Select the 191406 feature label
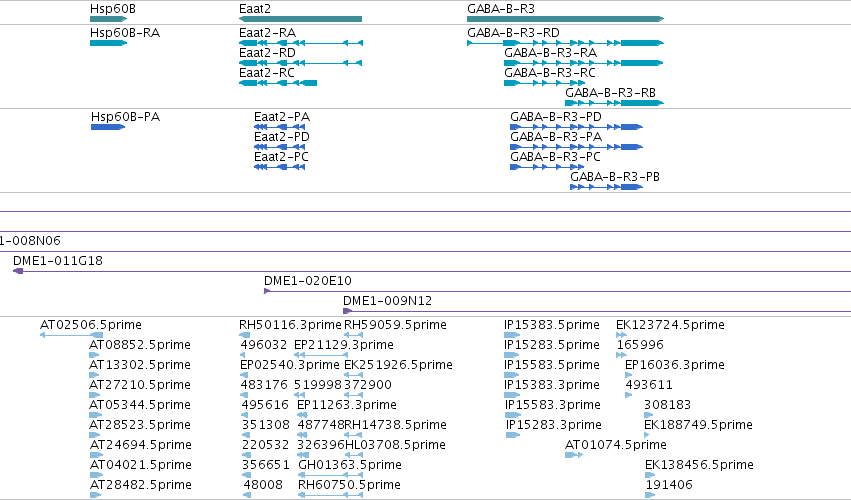This screenshot has width=851, height=500. coord(669,485)
